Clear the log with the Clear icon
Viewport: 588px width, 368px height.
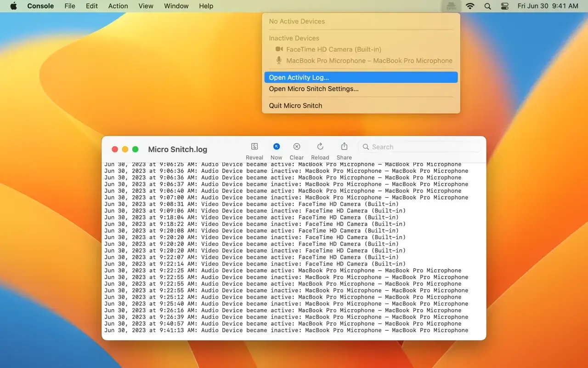297,147
